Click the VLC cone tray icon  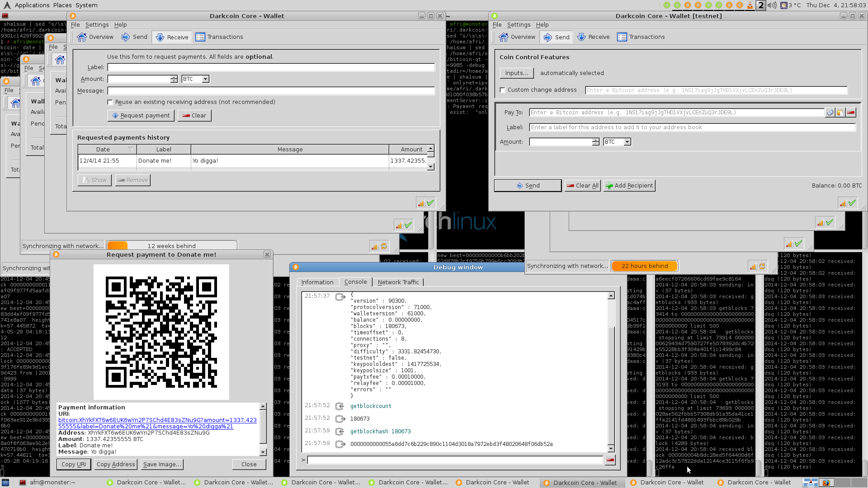coord(750,5)
